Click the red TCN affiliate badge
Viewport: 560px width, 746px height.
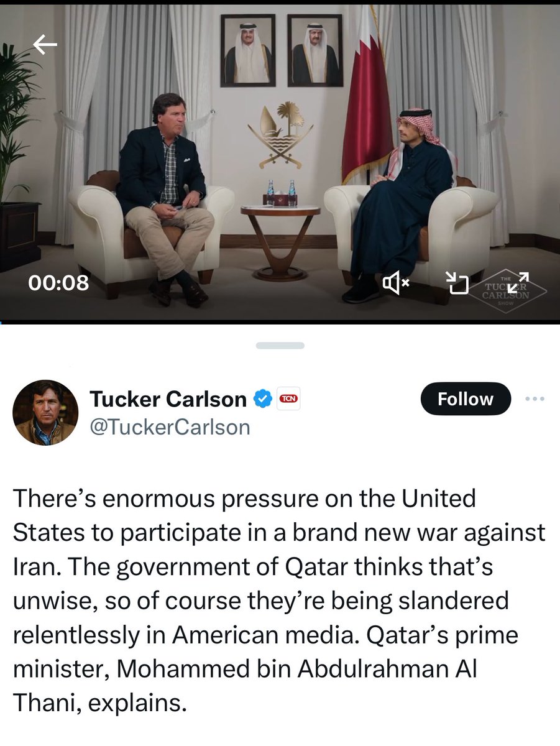288,399
